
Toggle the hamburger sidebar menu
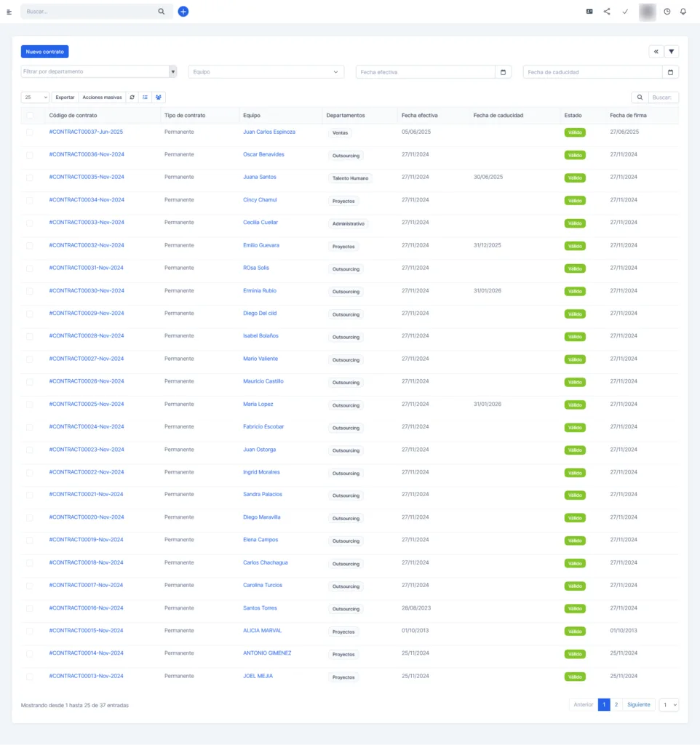coord(9,12)
